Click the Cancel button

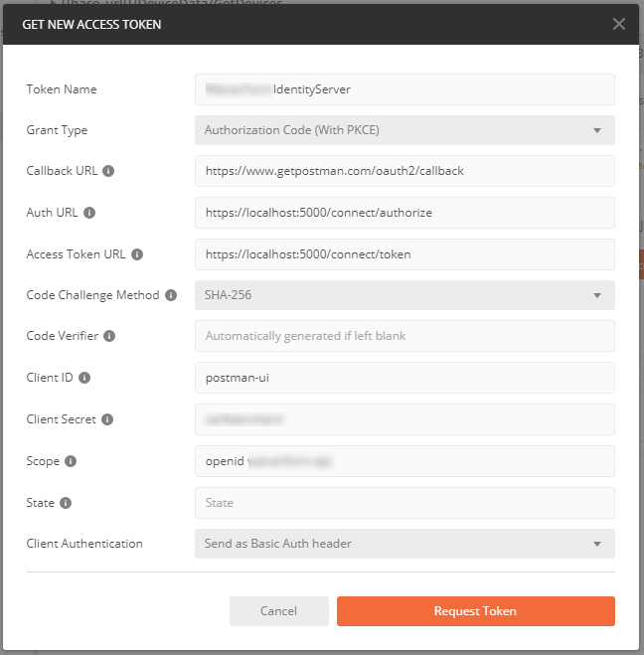[x=279, y=611]
